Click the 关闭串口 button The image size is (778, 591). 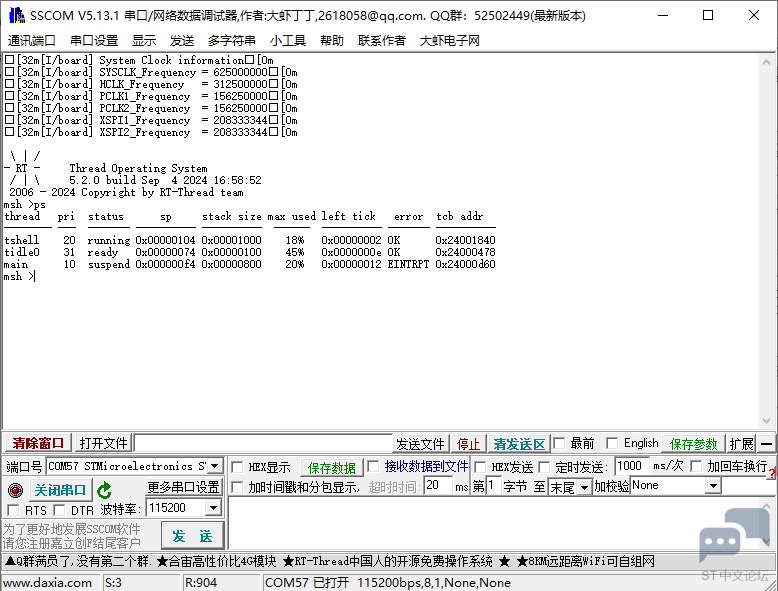pyautogui.click(x=61, y=491)
